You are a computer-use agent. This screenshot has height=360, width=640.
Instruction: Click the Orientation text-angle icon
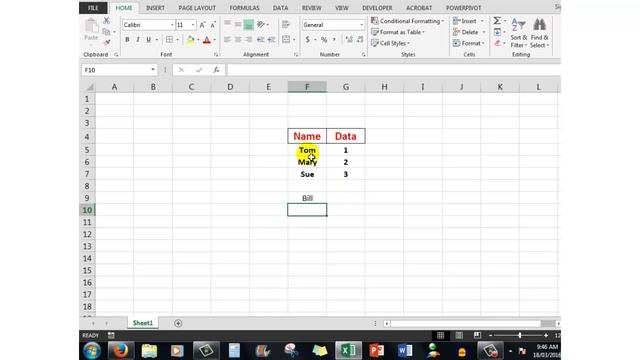tap(261, 24)
